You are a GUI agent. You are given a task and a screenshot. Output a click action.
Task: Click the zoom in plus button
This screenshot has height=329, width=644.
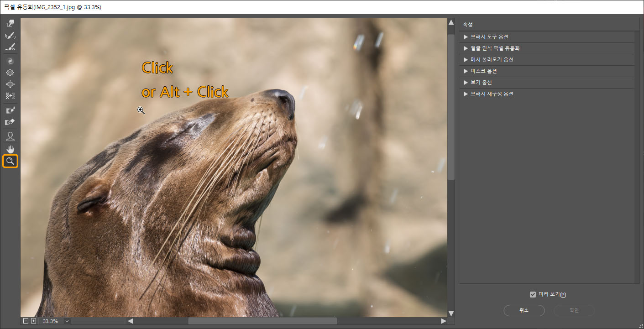coord(33,321)
